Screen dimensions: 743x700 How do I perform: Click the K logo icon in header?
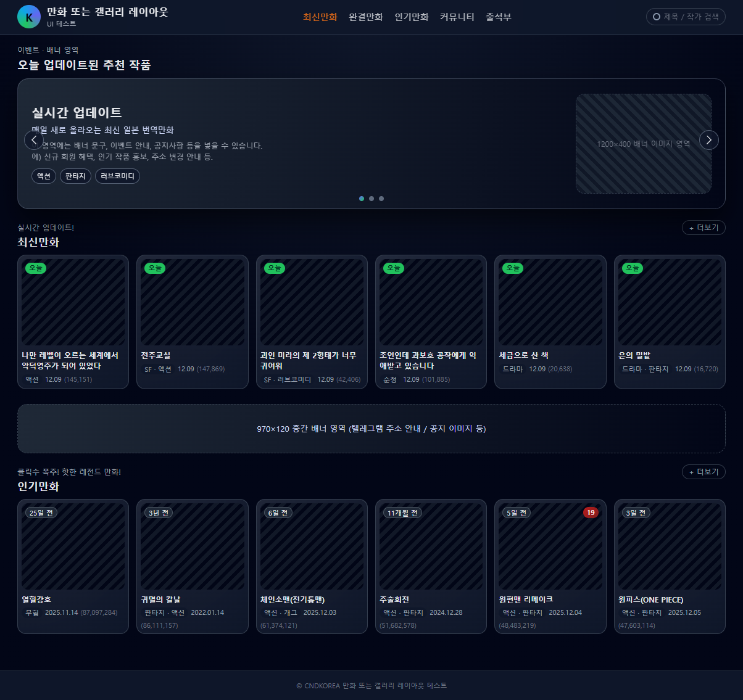tap(29, 17)
